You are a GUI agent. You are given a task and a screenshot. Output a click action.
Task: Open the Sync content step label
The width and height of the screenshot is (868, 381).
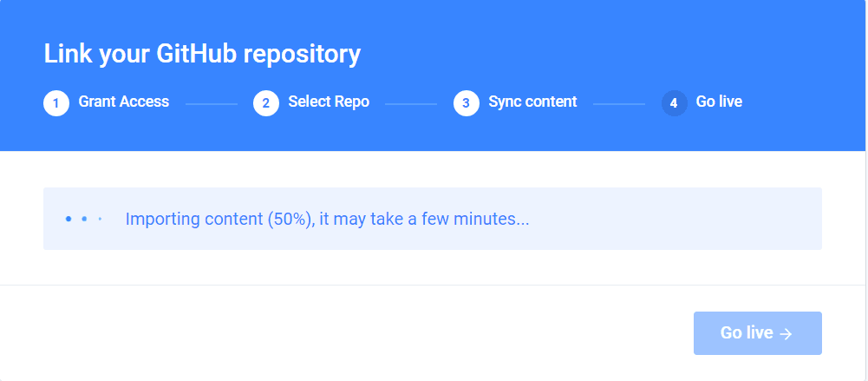click(532, 102)
